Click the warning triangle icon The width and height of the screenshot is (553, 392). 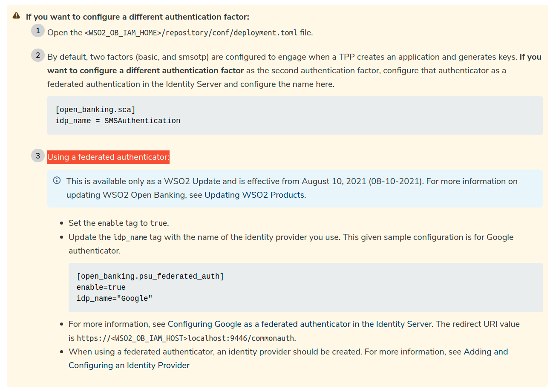16,14
